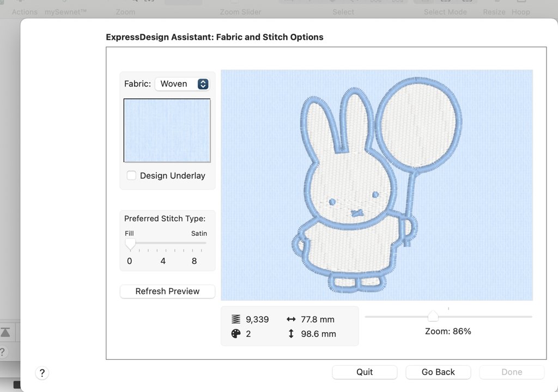Click the height value 98.6 mm
Viewport: 558px width, 392px height.
point(318,334)
